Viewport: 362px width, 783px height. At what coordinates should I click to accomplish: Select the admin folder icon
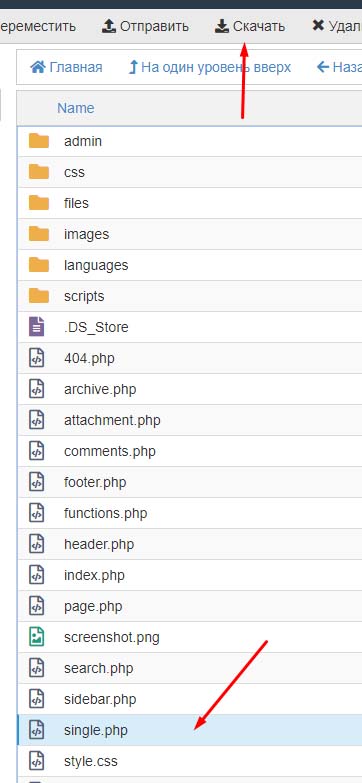(38, 141)
